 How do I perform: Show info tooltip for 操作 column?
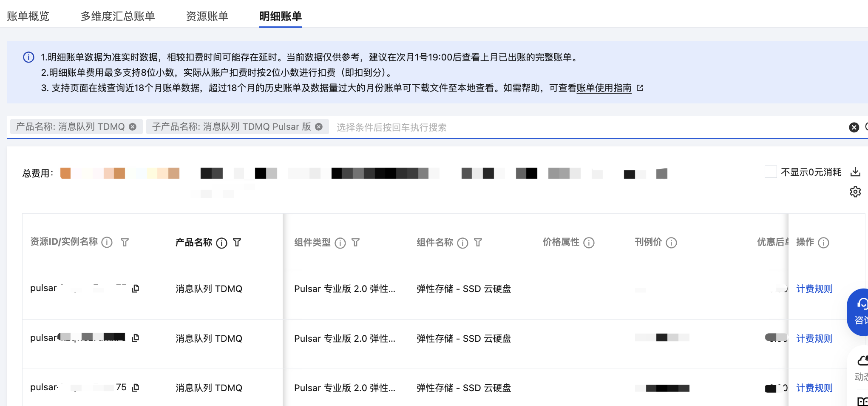tap(823, 243)
